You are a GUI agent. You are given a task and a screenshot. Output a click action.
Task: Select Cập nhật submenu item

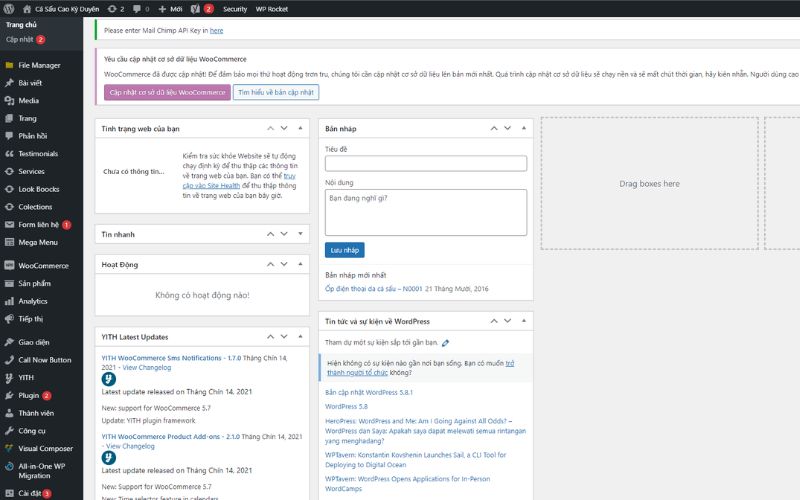[x=19, y=39]
